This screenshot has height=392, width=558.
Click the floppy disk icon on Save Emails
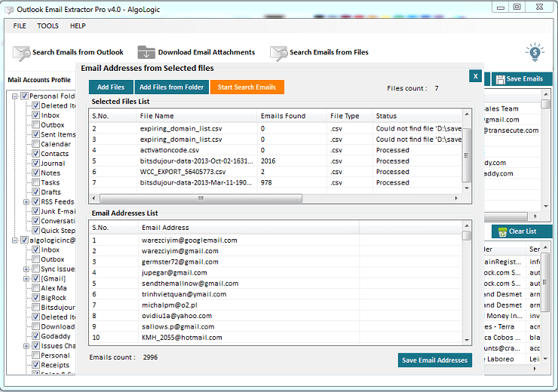click(x=500, y=79)
